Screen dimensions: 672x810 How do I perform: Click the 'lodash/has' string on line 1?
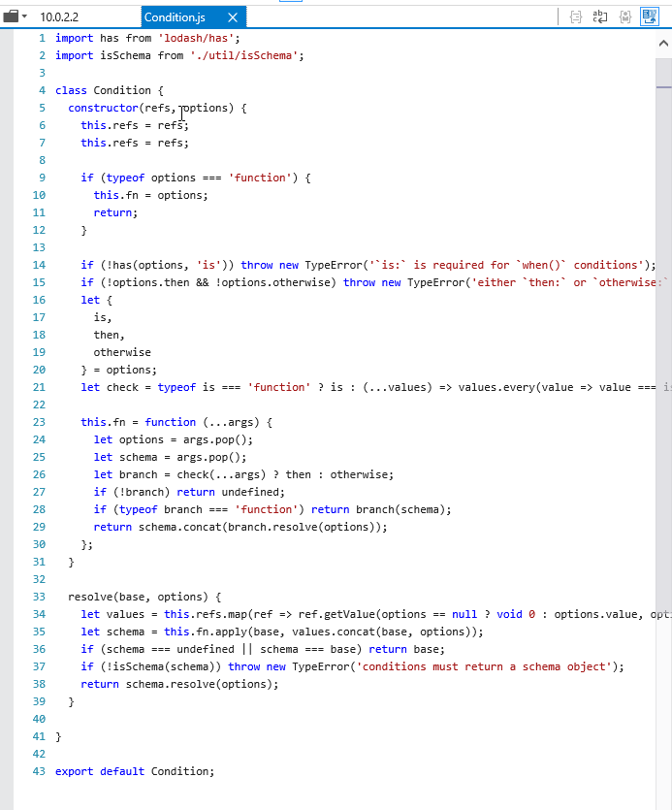coord(196,38)
